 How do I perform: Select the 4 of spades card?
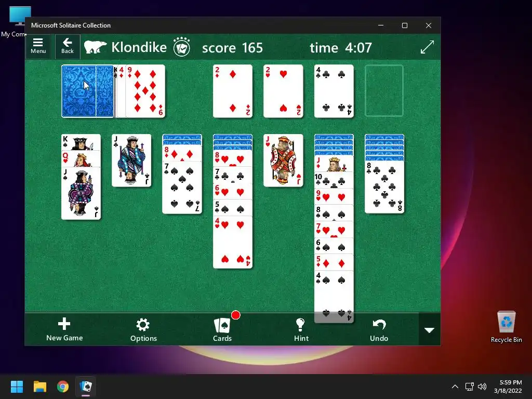coord(334,297)
